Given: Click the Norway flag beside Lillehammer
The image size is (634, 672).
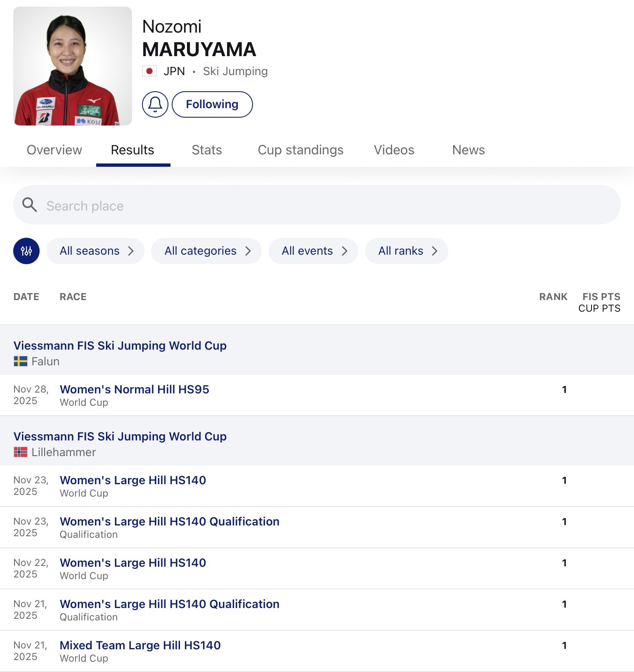Looking at the screenshot, I should [x=21, y=452].
